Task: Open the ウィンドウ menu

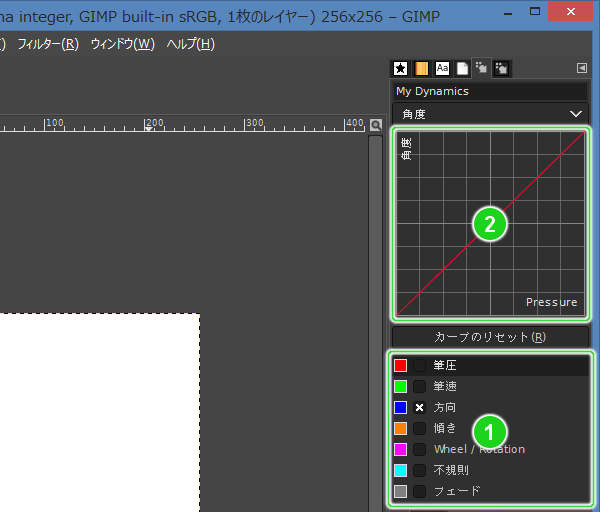Action: [x=122, y=44]
